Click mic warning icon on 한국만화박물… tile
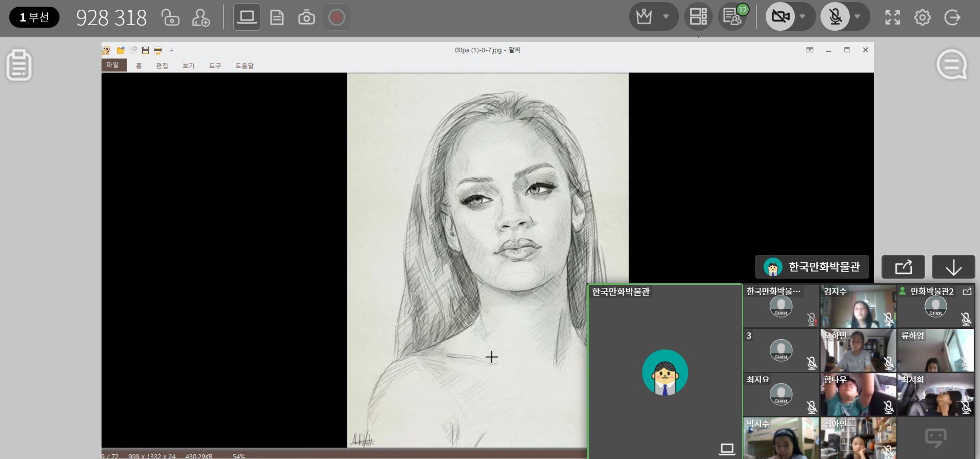 click(x=811, y=319)
